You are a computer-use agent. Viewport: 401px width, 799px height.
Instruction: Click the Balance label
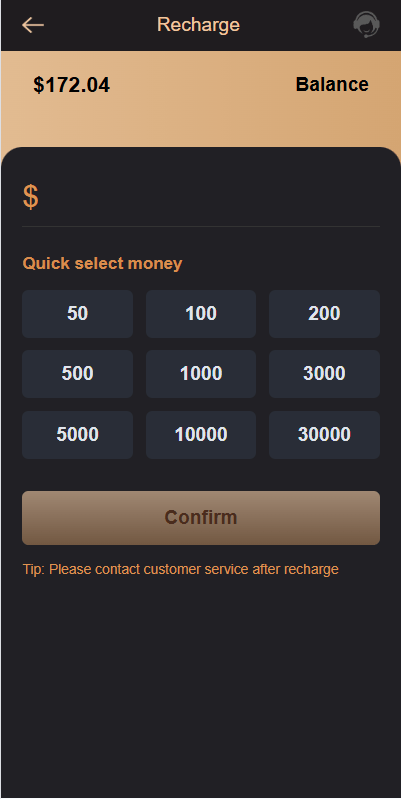[x=332, y=84]
